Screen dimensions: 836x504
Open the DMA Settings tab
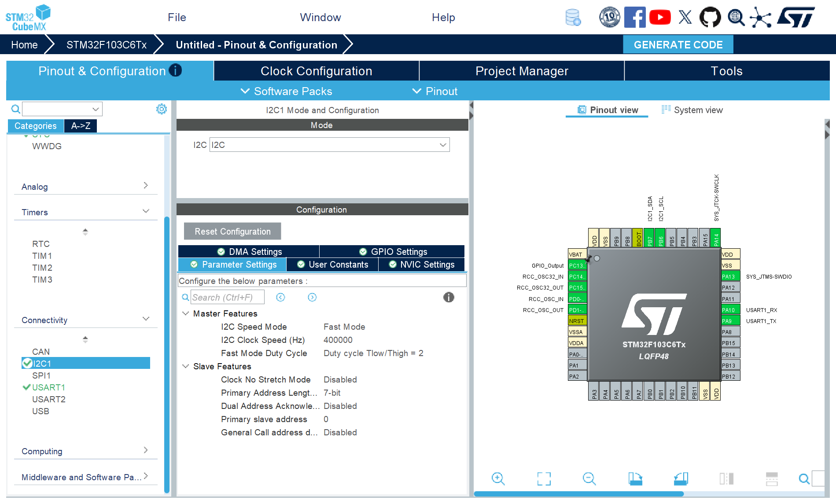[249, 251]
